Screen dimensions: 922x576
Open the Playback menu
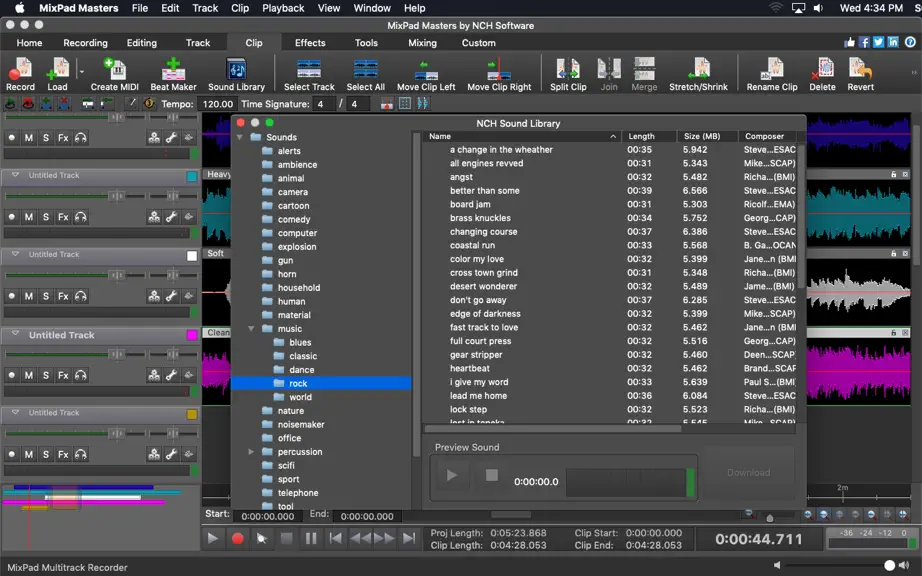(283, 8)
